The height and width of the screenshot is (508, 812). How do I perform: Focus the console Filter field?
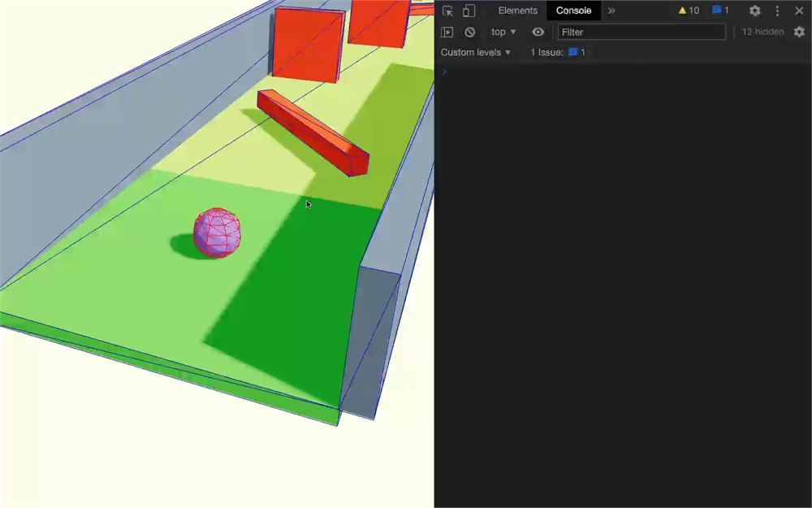tap(641, 33)
